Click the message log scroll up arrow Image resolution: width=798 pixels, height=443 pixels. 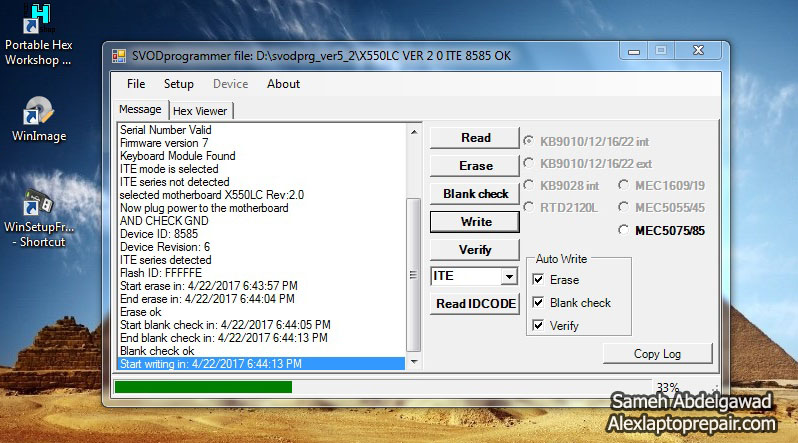tap(414, 132)
